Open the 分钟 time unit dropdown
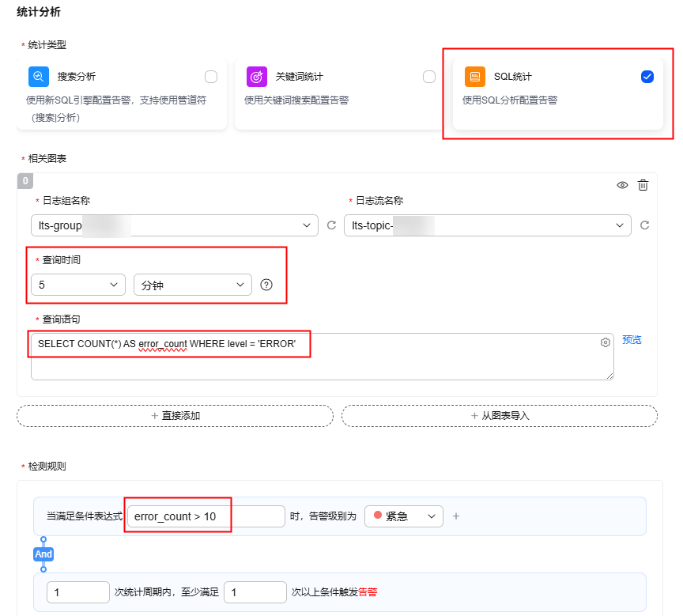This screenshot has height=616, width=683. click(193, 285)
